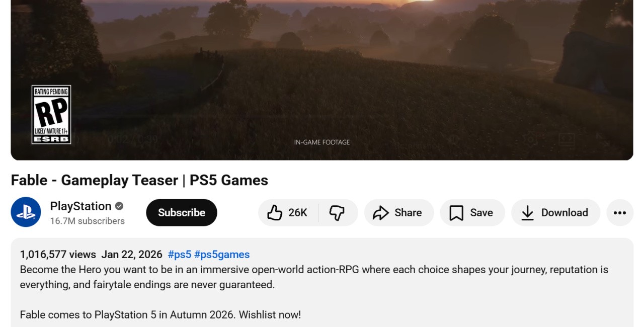Click the video title 'Fable - Gameplay Teaser'
The image size is (644, 327).
(x=139, y=180)
